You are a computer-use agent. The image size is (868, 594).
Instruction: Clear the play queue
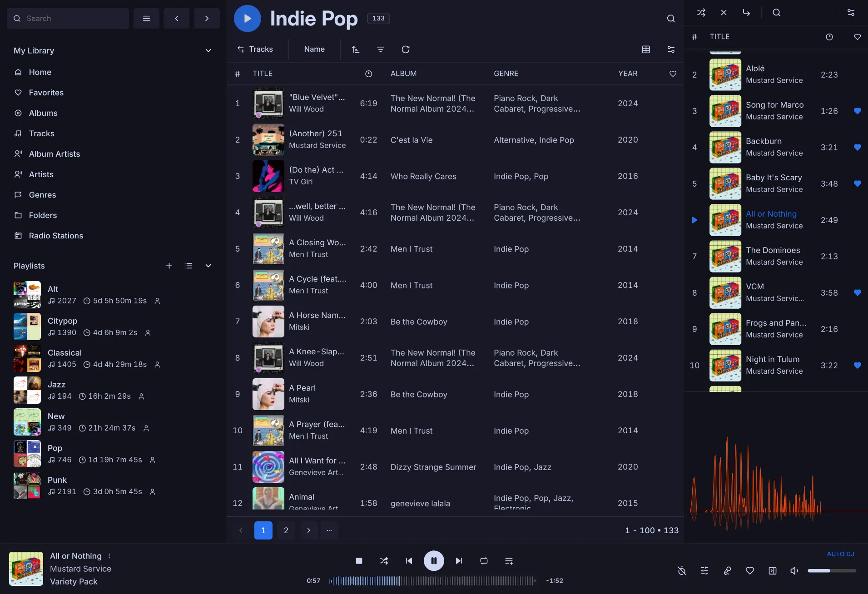(724, 13)
